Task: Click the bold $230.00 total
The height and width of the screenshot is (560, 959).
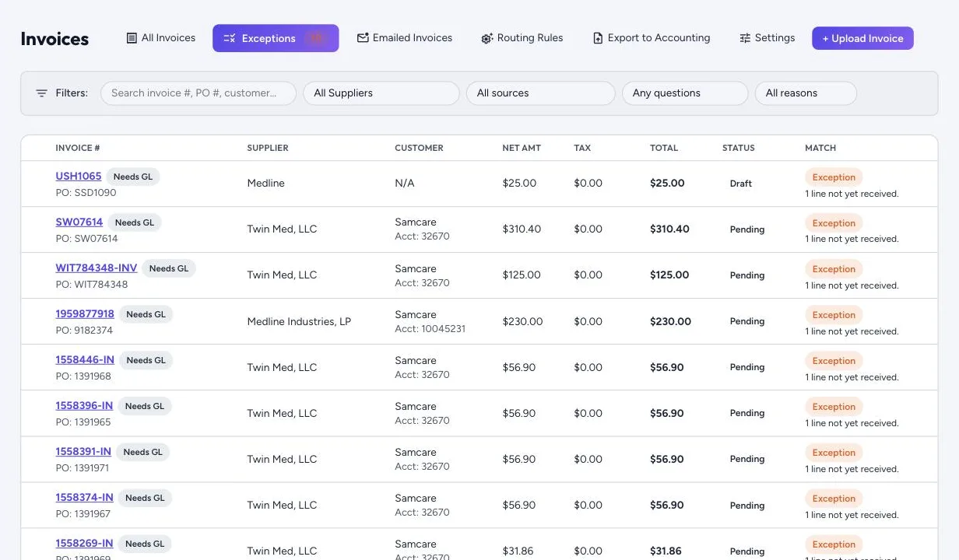Action: 670,321
